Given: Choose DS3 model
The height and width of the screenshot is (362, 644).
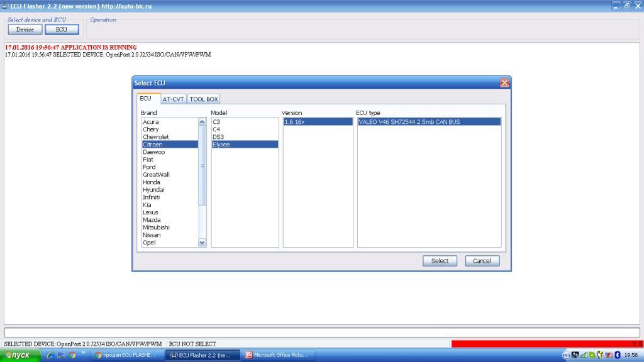Looking at the screenshot, I should (x=245, y=137).
